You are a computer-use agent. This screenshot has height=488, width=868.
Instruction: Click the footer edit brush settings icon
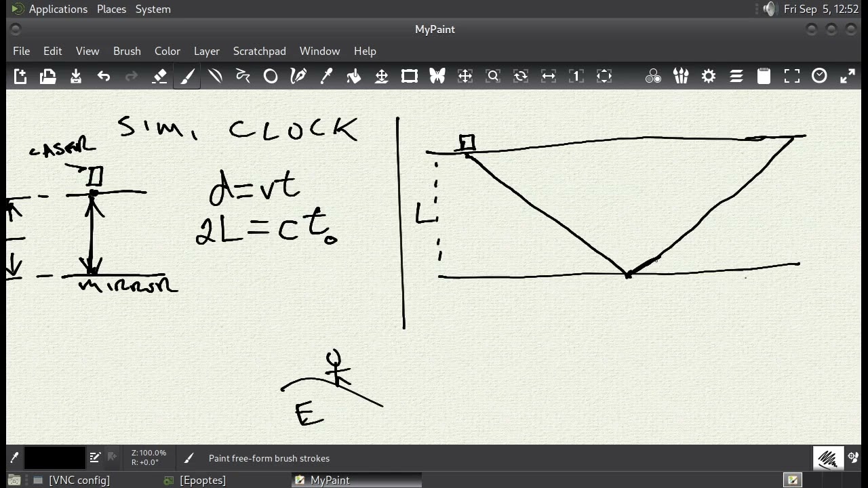click(95, 457)
